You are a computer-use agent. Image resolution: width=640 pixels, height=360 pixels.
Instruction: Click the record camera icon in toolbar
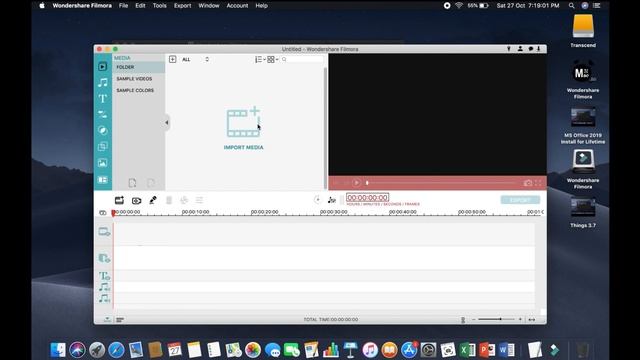(136, 200)
